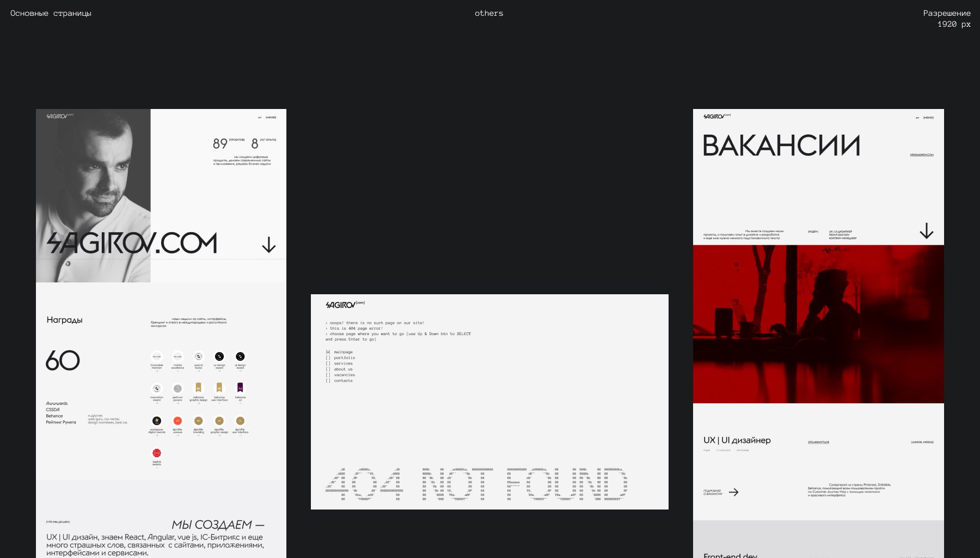
Task: Open the Подробнее о вакансии link
Action: tap(713, 492)
